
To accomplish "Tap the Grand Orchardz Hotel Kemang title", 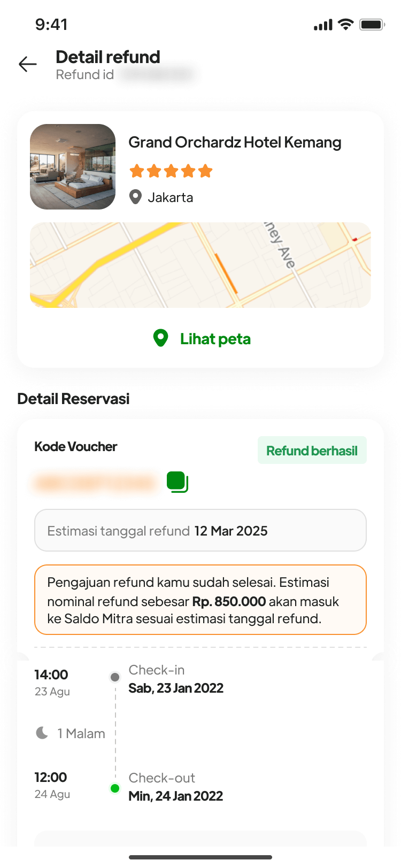I will [235, 143].
